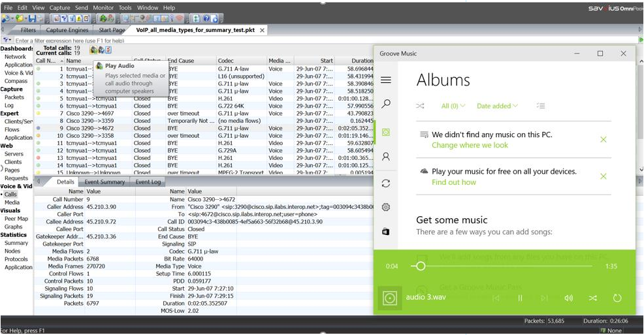Sort calls by the Call Number column header

[50, 61]
